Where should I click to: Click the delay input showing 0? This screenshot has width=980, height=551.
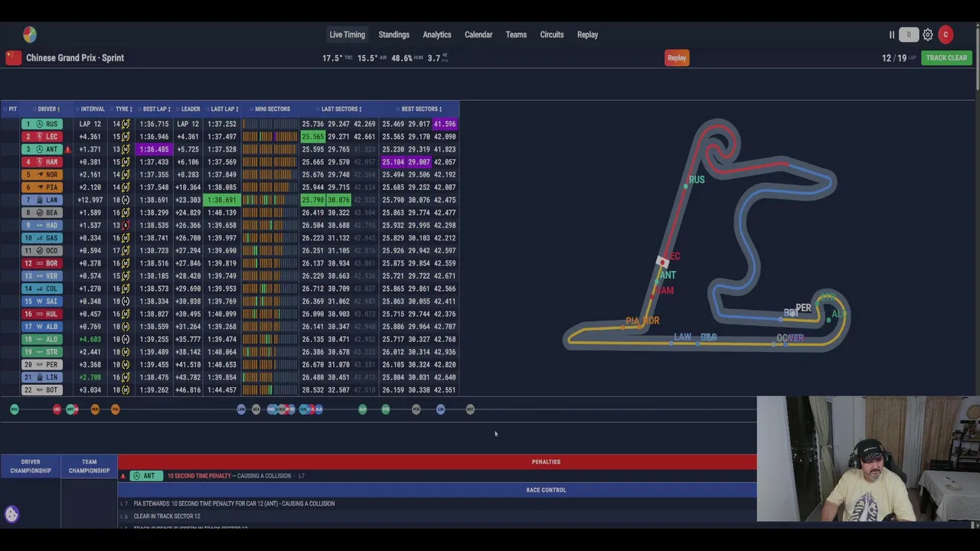coord(909,34)
